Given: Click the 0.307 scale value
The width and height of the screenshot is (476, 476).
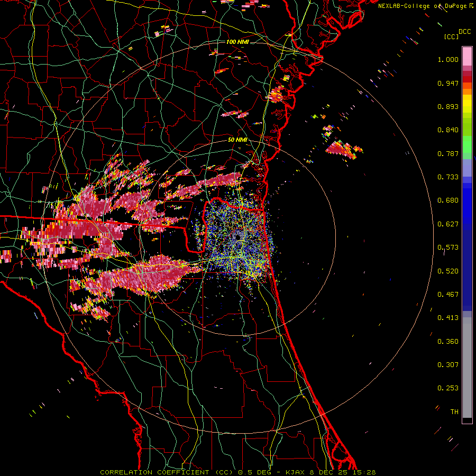Looking at the screenshot, I should 448,365.
